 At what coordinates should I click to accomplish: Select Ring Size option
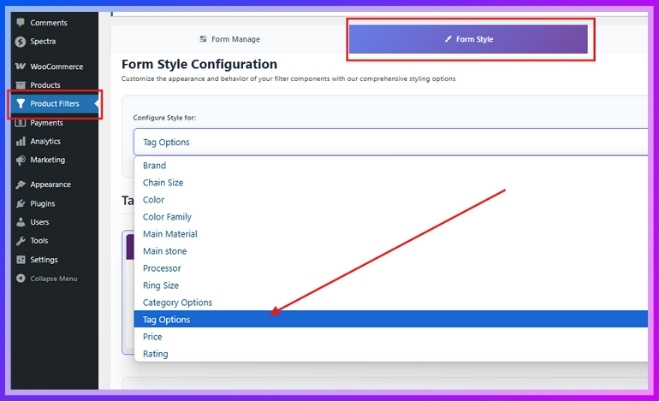point(391,285)
